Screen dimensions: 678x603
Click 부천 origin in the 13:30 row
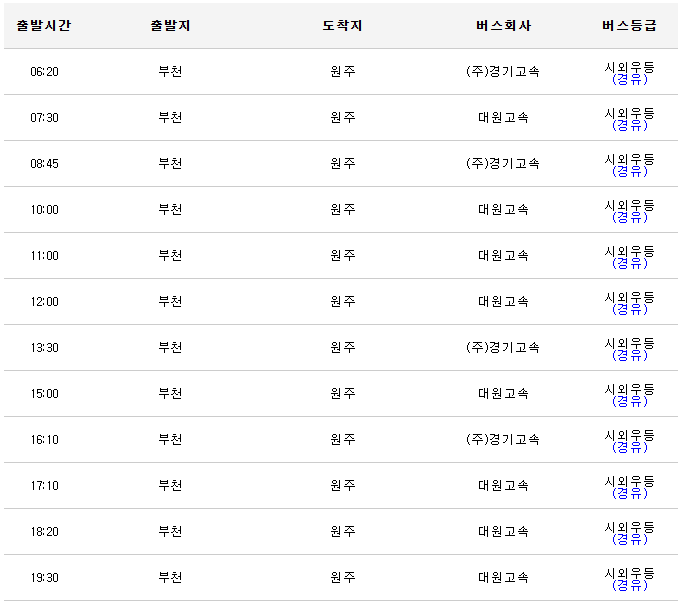170,348
